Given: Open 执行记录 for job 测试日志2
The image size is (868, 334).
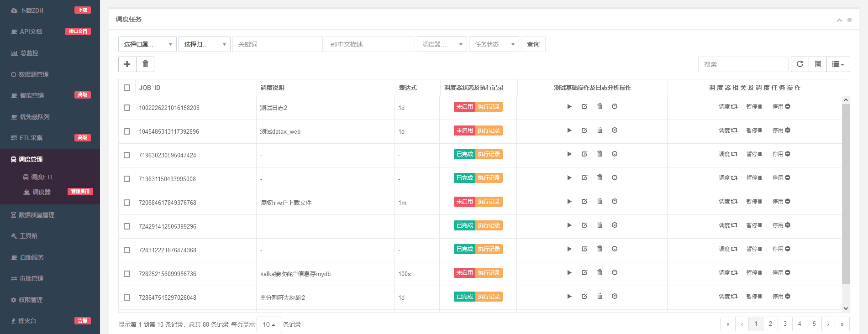Looking at the screenshot, I should (489, 107).
